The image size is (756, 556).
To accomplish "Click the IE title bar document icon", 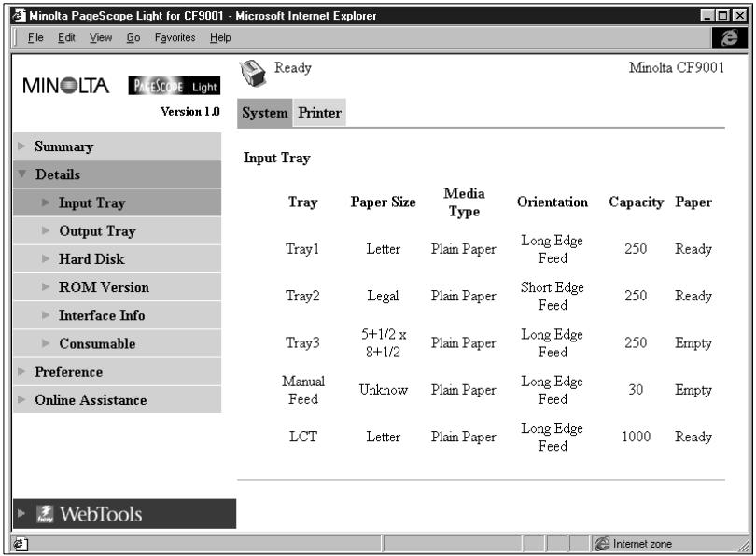I will [x=20, y=16].
